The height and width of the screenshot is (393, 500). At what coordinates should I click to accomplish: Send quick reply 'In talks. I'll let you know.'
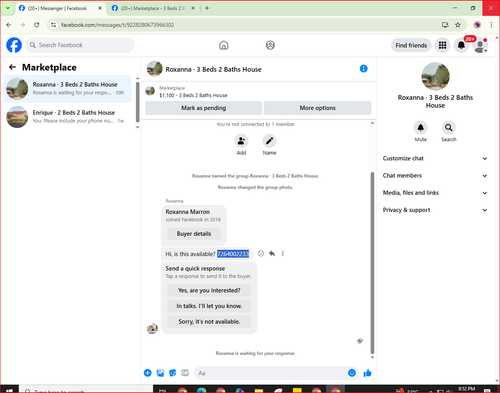(209, 306)
